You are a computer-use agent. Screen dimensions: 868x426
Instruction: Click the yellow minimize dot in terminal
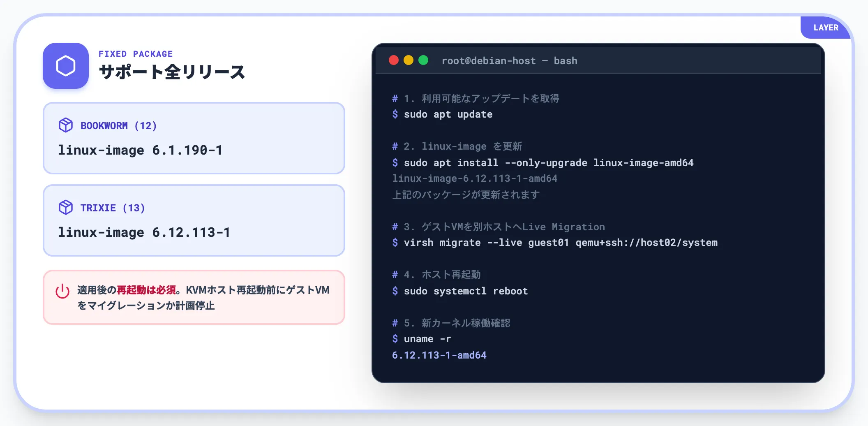409,60
